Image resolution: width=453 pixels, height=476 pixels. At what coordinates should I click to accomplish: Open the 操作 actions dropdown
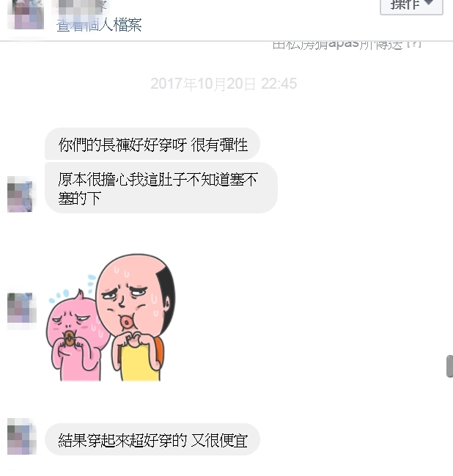tap(411, 5)
